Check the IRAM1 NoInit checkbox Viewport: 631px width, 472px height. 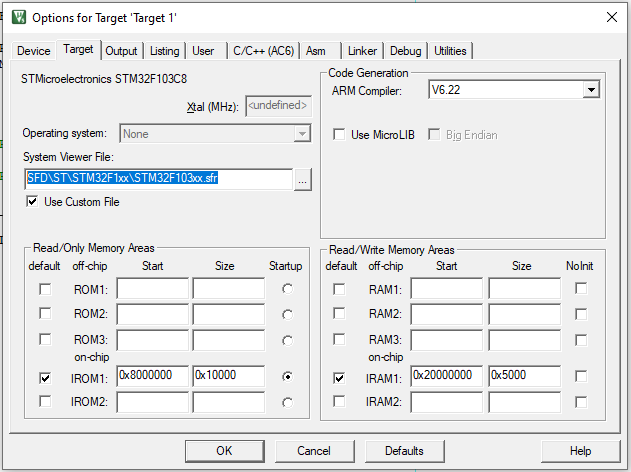click(581, 377)
